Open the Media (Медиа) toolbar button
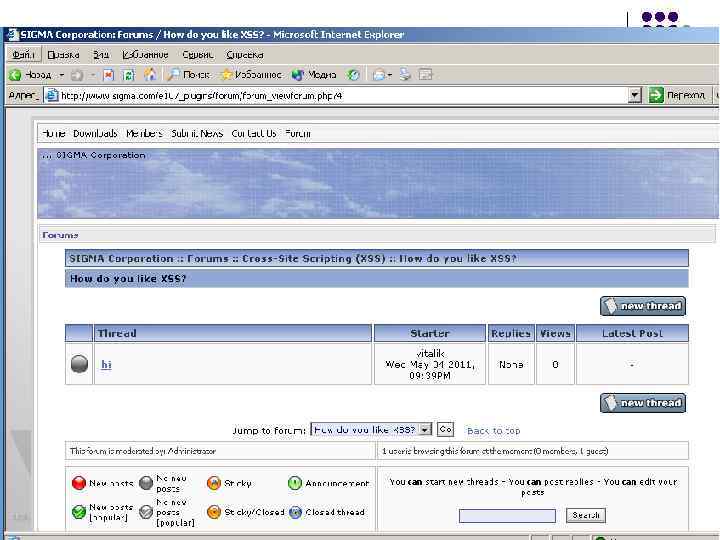Viewport: 720px width, 540px height. point(314,75)
